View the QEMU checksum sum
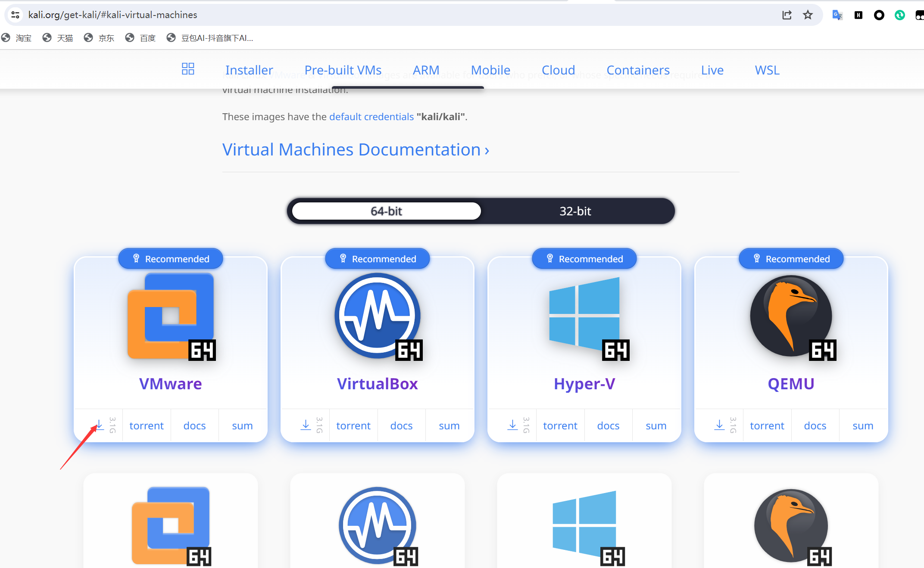 (863, 425)
